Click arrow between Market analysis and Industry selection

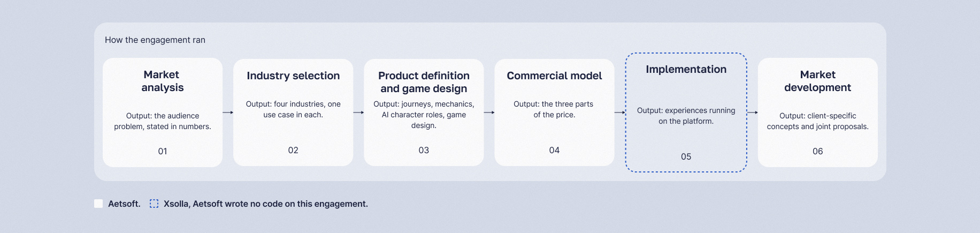click(x=228, y=112)
